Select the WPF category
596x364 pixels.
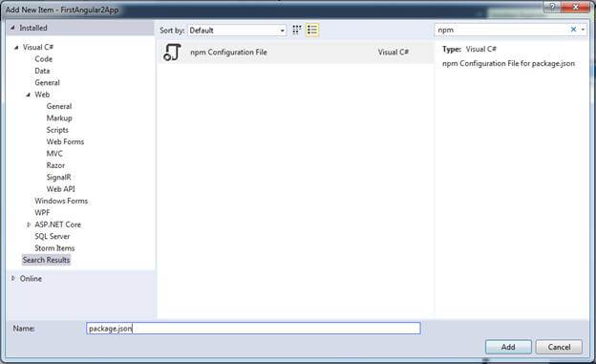[x=42, y=212]
